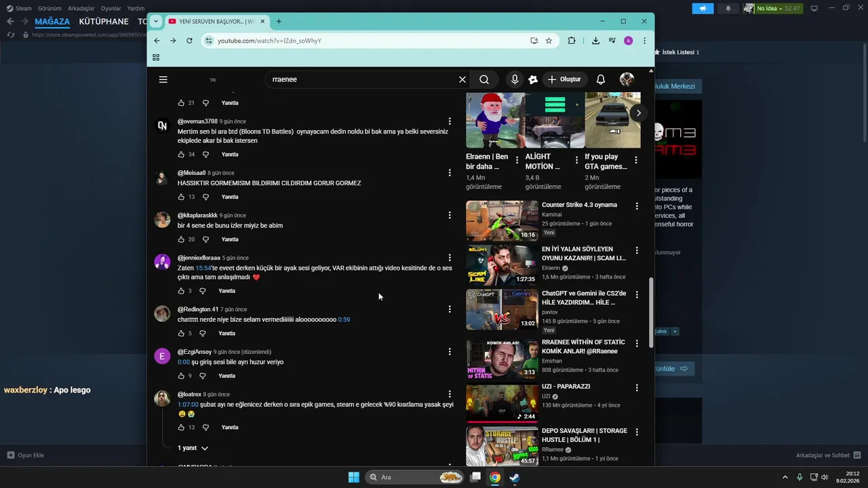Clear the YouTube search box text

(462, 79)
